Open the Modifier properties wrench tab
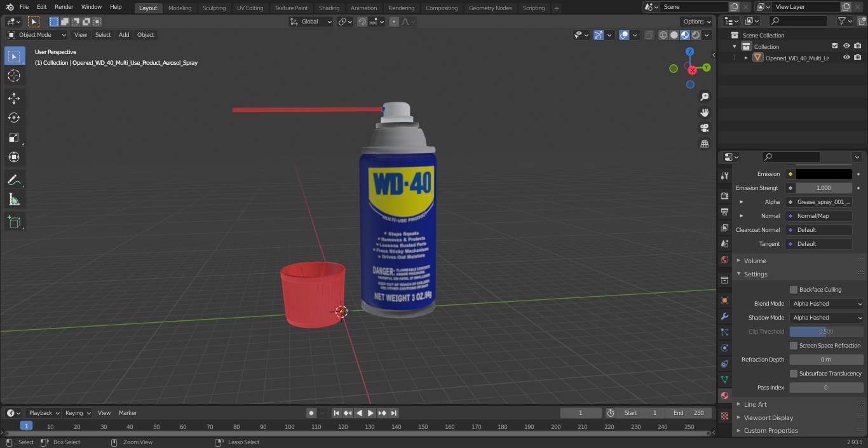The width and height of the screenshot is (868, 448). pyautogui.click(x=724, y=316)
